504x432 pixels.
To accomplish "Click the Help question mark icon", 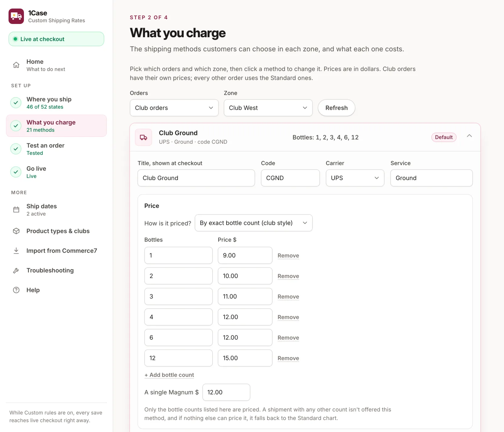I will coord(16,290).
